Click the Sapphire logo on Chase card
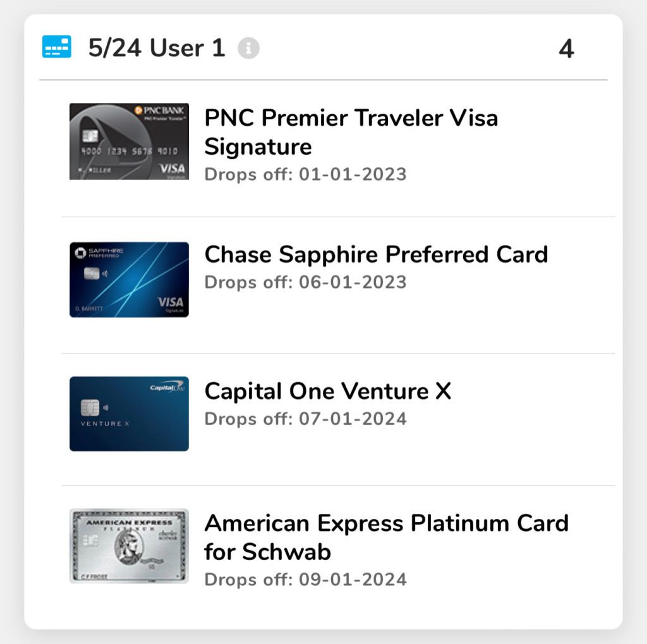 point(99,253)
